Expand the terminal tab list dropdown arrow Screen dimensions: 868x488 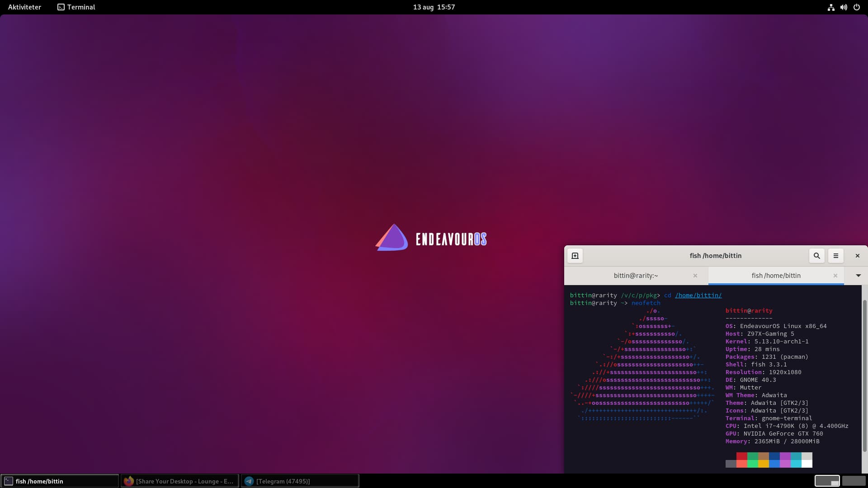(x=858, y=276)
